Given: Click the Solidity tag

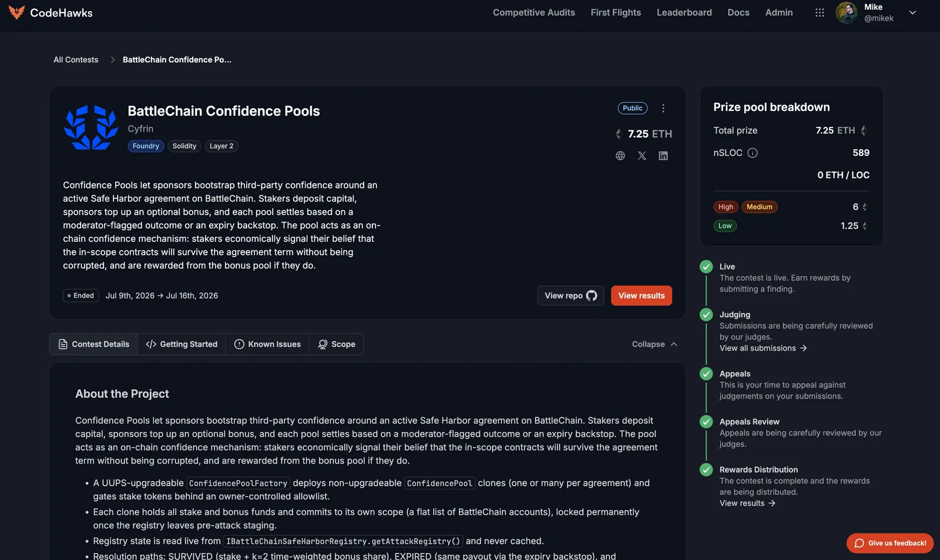Looking at the screenshot, I should [x=184, y=146].
